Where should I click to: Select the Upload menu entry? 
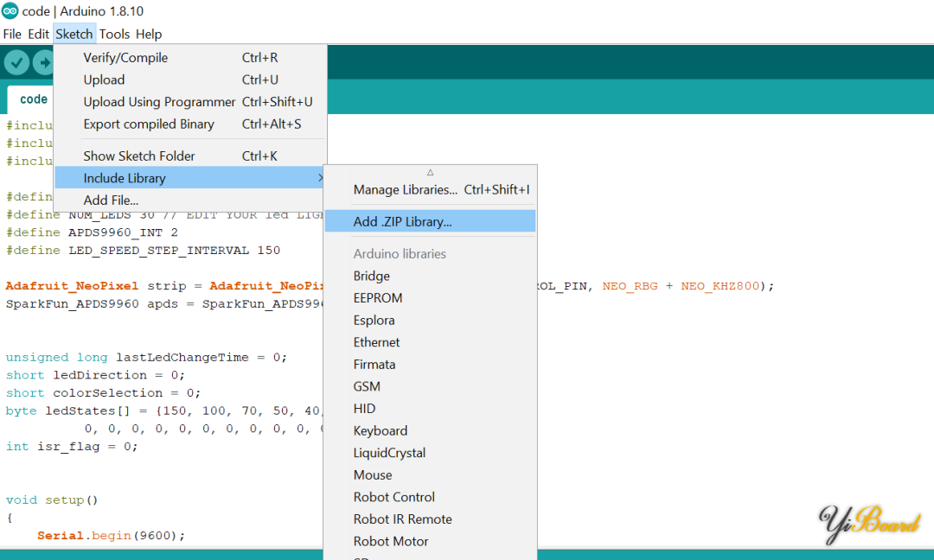point(190,80)
